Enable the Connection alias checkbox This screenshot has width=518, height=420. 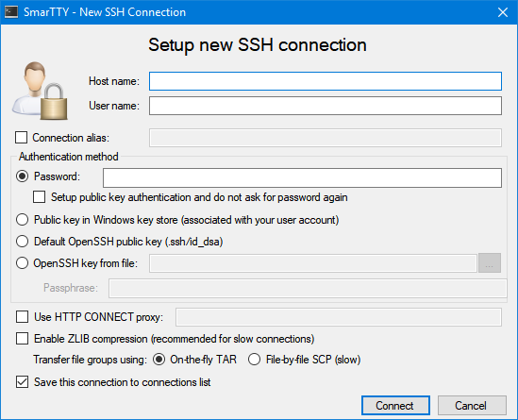point(21,138)
